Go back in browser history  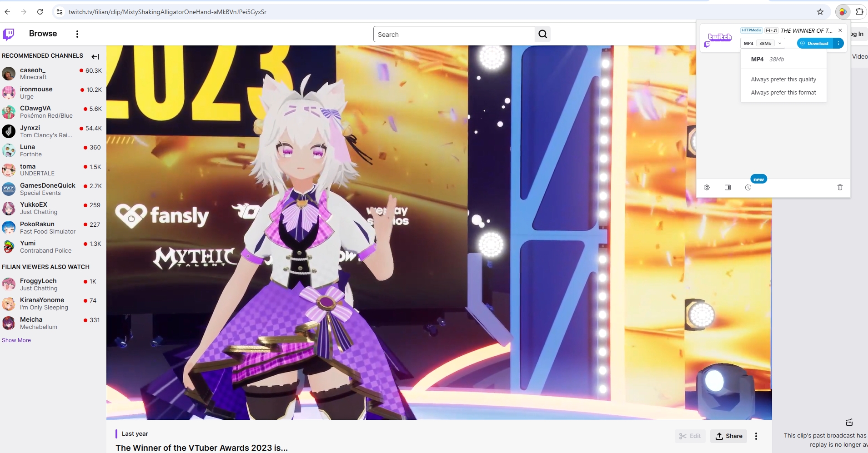[7, 12]
